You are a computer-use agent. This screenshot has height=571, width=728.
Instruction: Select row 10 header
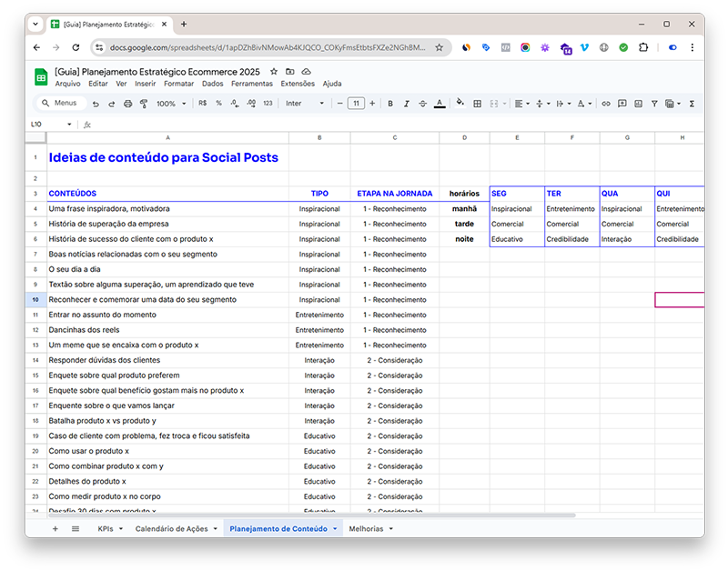[x=35, y=300]
